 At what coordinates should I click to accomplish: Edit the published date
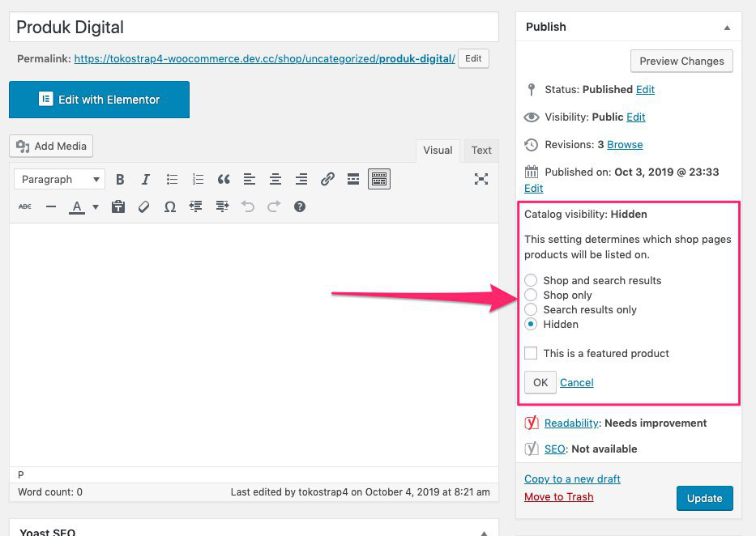coord(534,189)
